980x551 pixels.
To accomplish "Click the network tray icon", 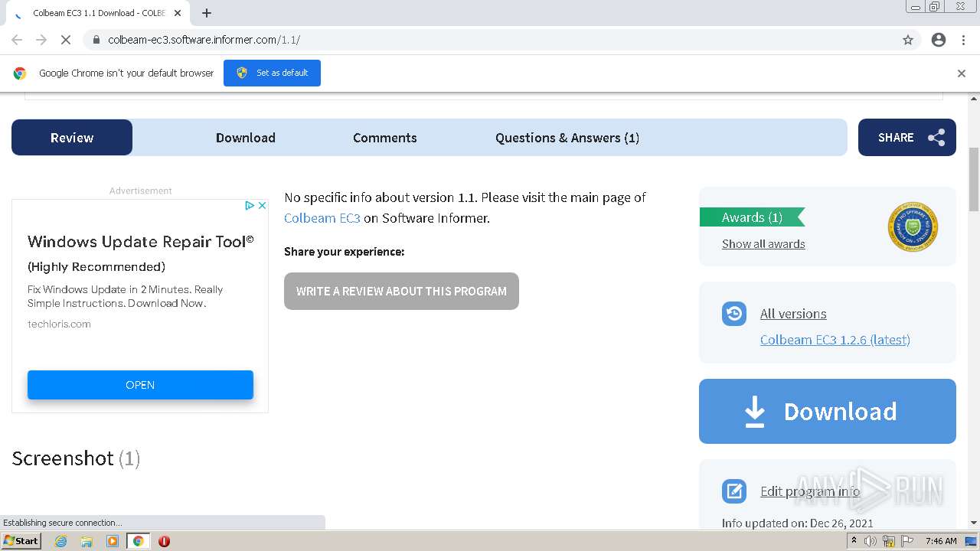I will point(889,541).
